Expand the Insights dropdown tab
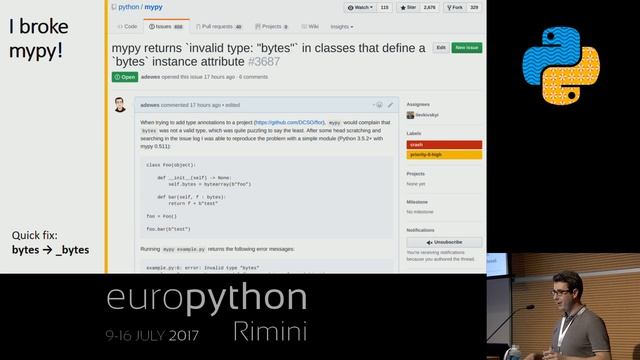This screenshot has width=640, height=360. click(x=342, y=27)
